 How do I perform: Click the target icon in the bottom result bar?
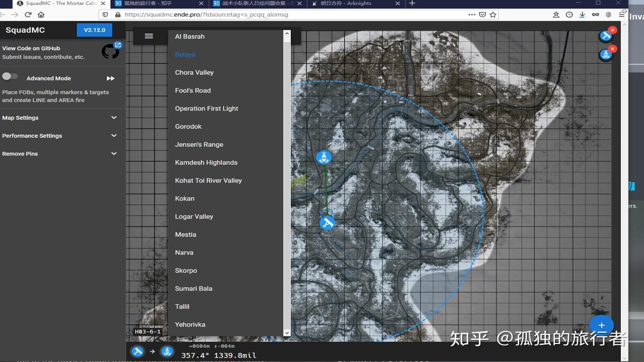click(x=167, y=351)
